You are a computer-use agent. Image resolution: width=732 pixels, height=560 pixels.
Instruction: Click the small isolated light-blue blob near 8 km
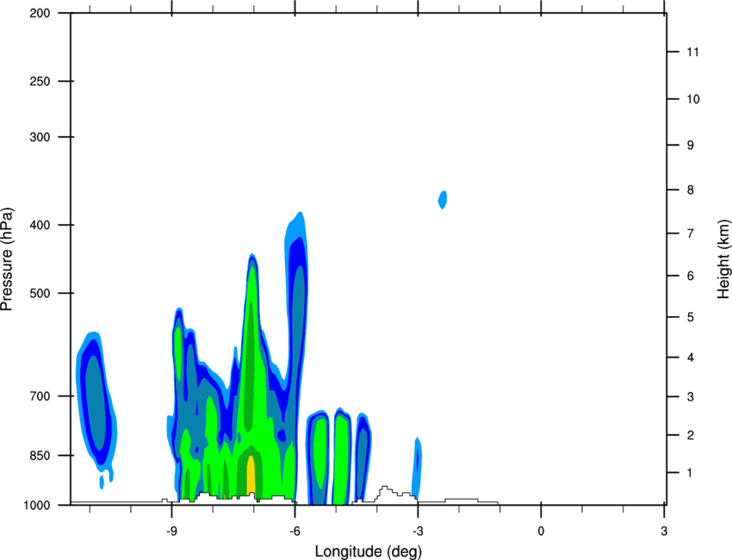click(443, 200)
